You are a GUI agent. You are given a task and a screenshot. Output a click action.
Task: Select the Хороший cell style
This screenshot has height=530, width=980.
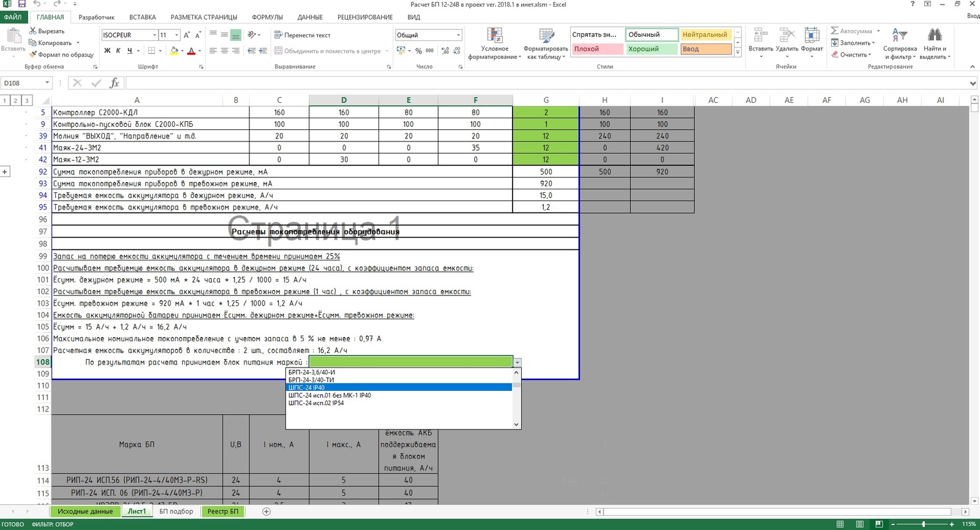[x=652, y=49]
